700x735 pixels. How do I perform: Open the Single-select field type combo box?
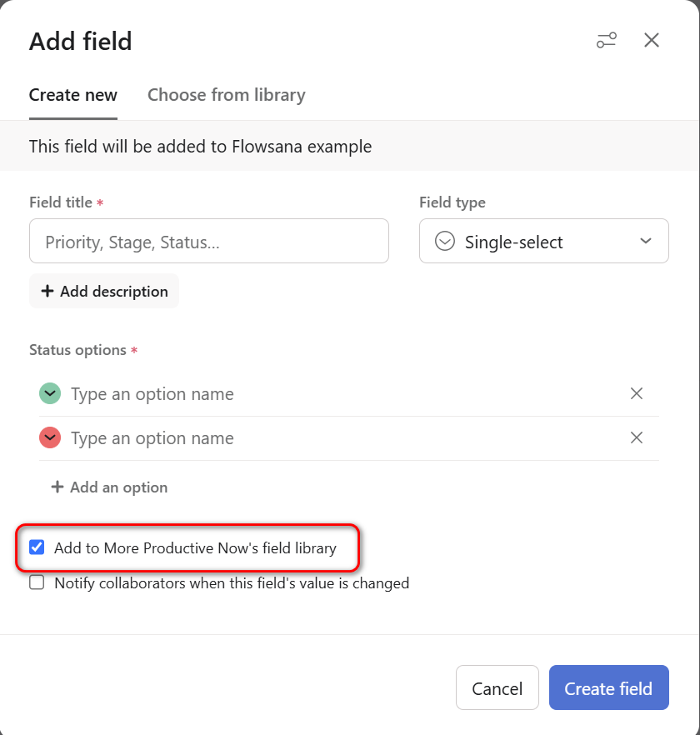(x=542, y=242)
